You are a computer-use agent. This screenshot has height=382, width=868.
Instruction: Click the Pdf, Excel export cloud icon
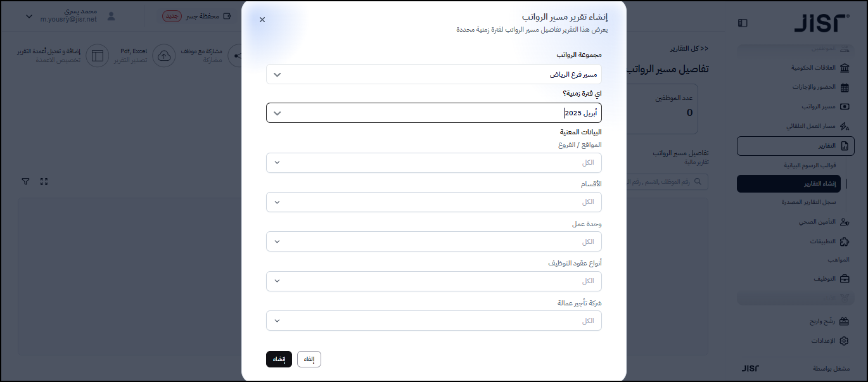(164, 56)
